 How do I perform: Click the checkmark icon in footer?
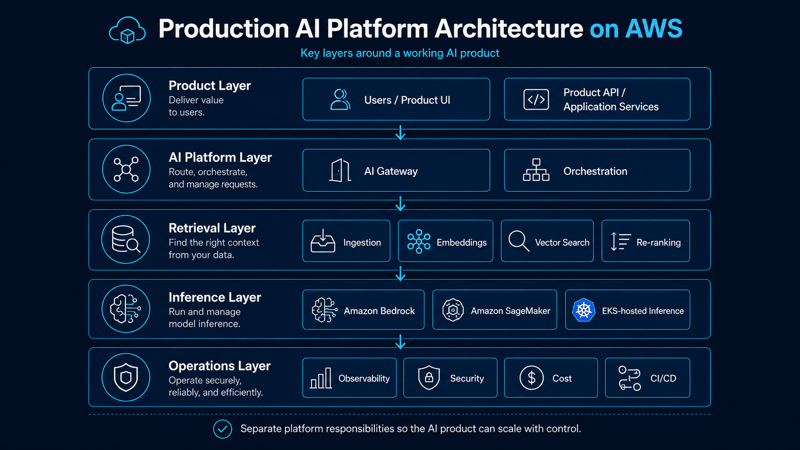point(222,429)
